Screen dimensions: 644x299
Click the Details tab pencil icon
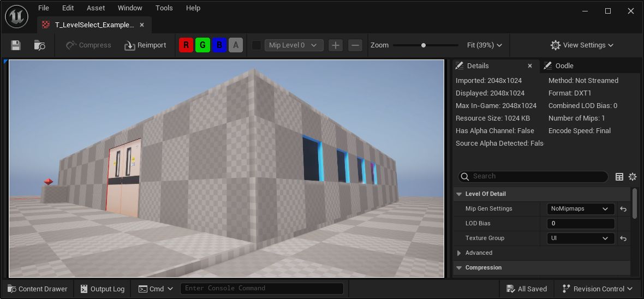click(x=460, y=65)
